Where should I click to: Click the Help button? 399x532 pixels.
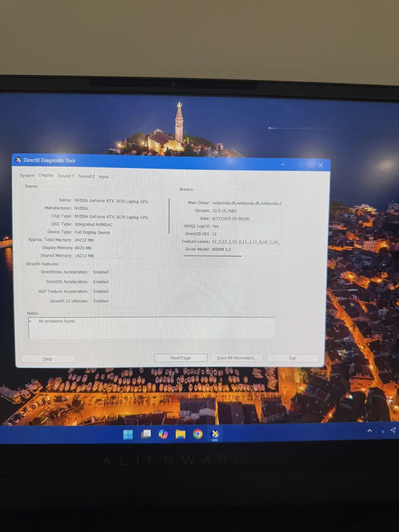pos(48,359)
